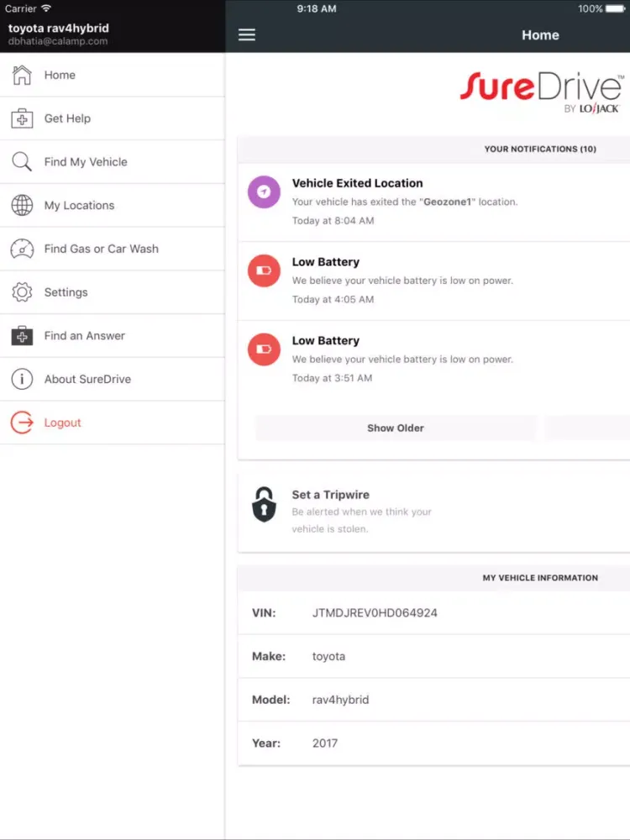Click the Tripwire padlock icon
Image resolution: width=630 pixels, height=840 pixels.
tap(264, 505)
